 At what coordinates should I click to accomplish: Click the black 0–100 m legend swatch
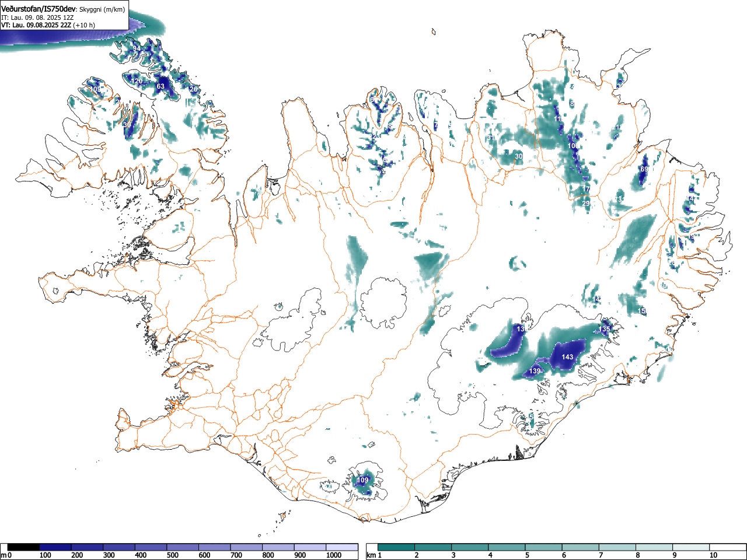tap(24, 547)
